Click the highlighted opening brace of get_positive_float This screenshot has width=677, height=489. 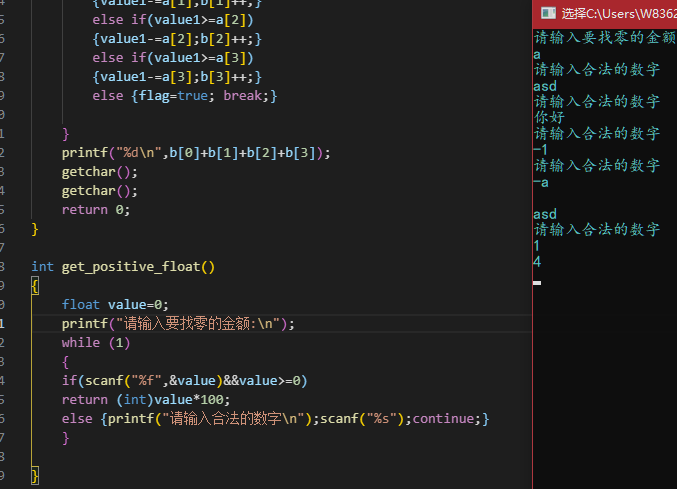click(35, 286)
